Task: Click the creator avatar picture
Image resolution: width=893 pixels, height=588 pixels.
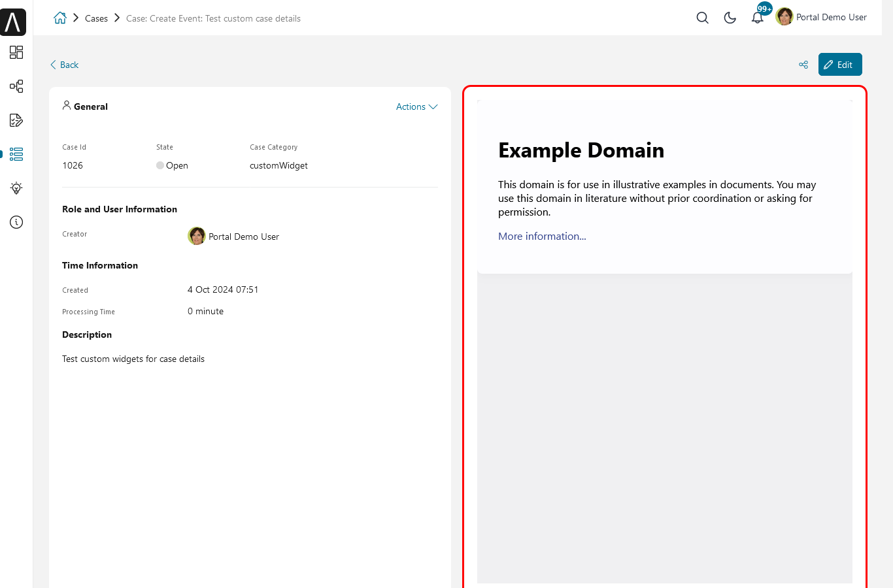Action: pos(197,236)
